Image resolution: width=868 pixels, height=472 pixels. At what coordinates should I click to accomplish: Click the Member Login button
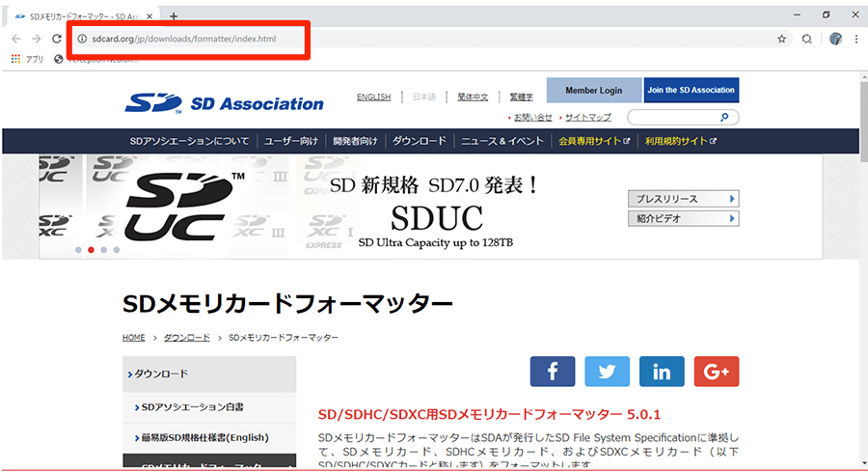point(593,90)
